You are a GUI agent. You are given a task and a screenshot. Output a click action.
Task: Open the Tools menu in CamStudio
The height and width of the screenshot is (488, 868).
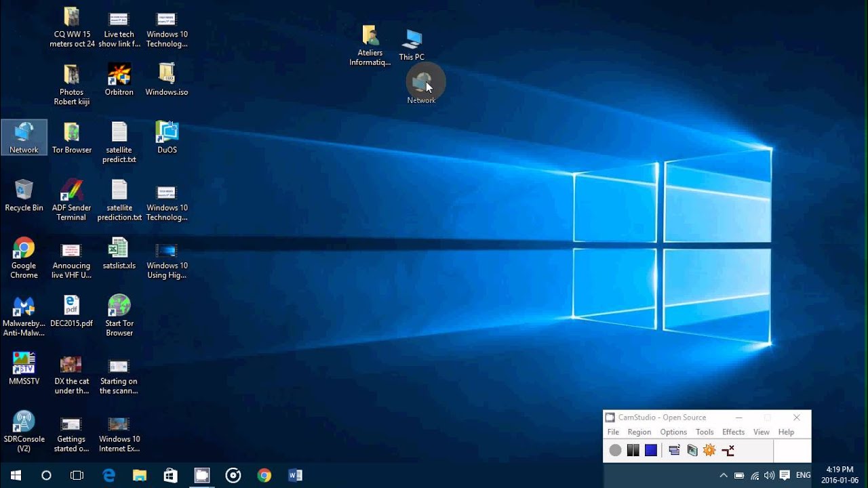point(705,432)
